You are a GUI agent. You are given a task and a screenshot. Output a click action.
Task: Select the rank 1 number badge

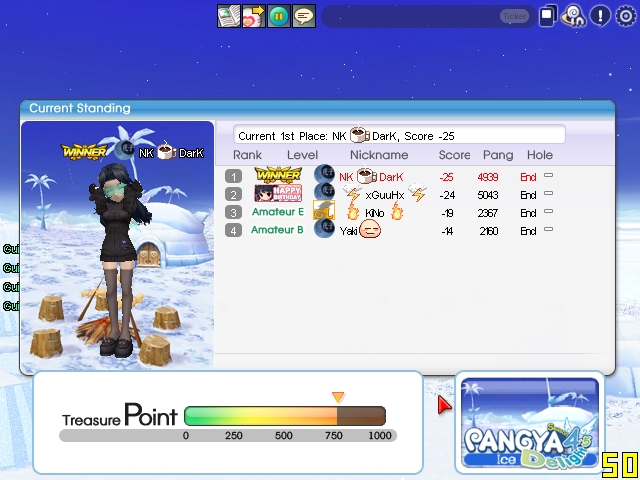[233, 177]
